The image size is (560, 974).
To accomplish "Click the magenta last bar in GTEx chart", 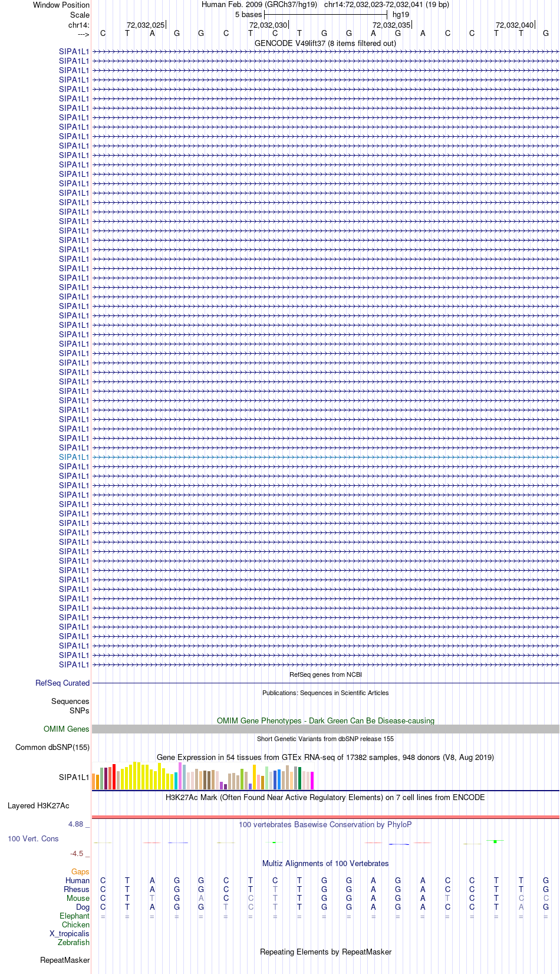I will tap(312, 781).
